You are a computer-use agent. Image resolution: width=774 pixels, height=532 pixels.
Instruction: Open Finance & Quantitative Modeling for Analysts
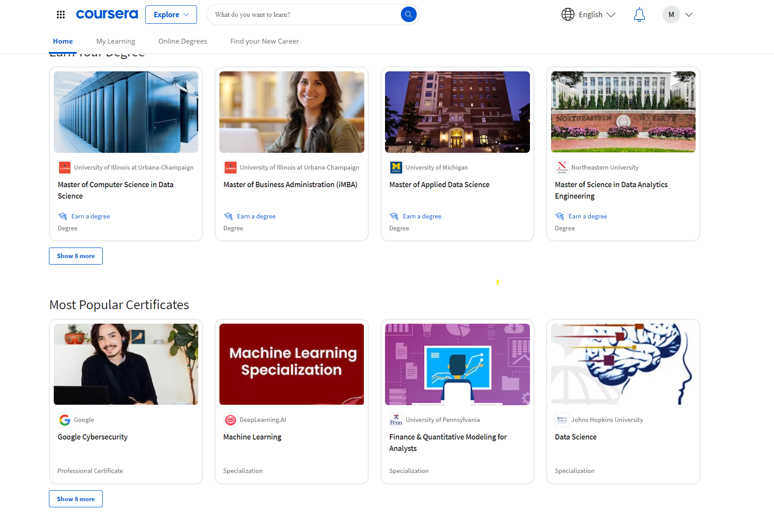click(x=448, y=443)
